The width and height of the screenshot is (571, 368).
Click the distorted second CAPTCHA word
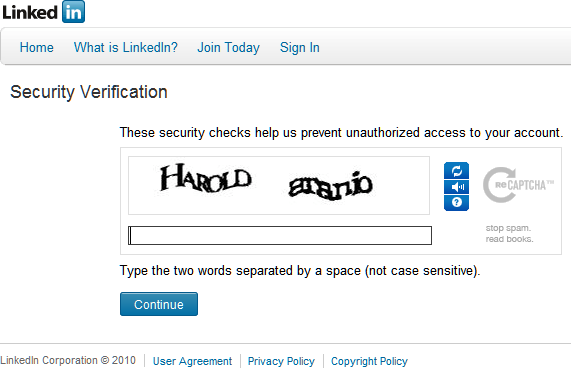coord(330,186)
